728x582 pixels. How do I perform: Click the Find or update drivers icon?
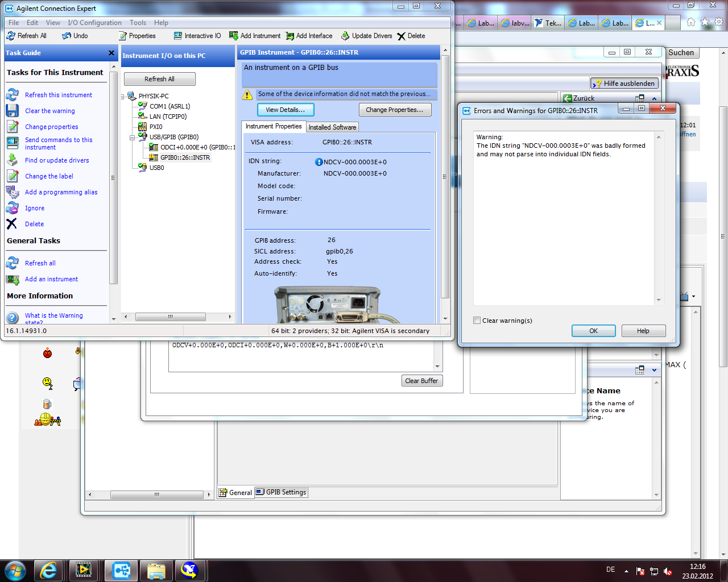click(13, 160)
